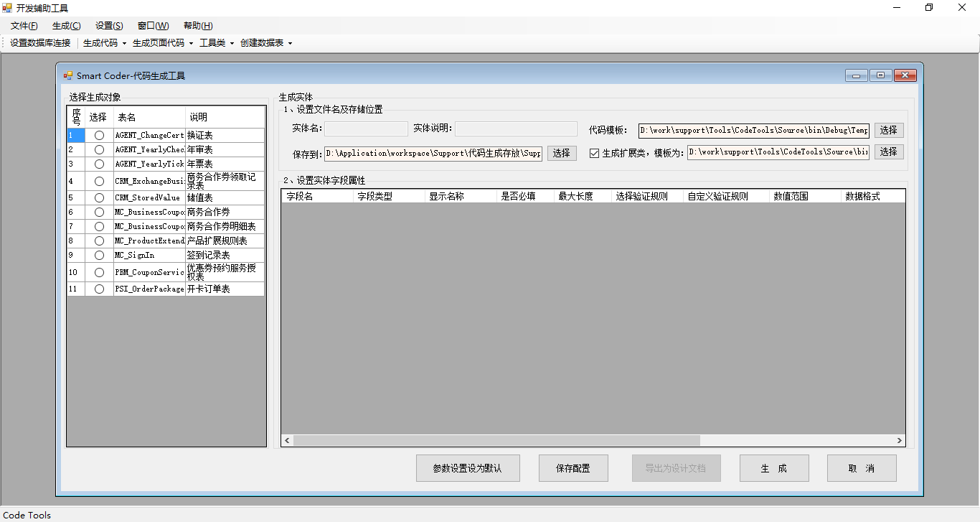Click the 字段名 column header
Viewport: 980px width, 522px height.
point(317,196)
